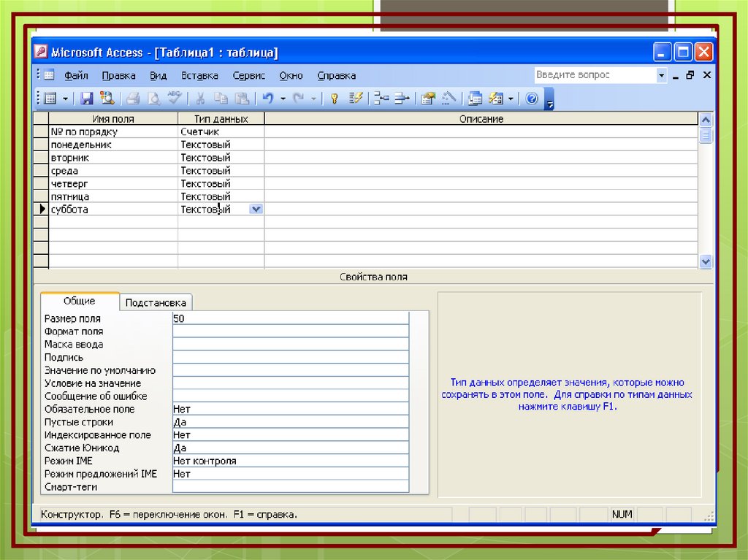Click the Primary Key toolbar icon
This screenshot has width=748, height=560.
(335, 98)
